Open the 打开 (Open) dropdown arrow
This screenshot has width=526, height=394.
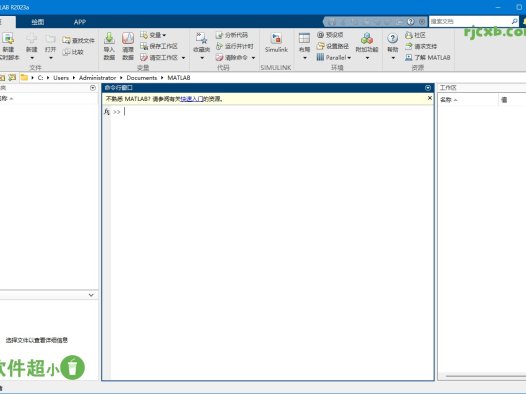(x=51, y=58)
